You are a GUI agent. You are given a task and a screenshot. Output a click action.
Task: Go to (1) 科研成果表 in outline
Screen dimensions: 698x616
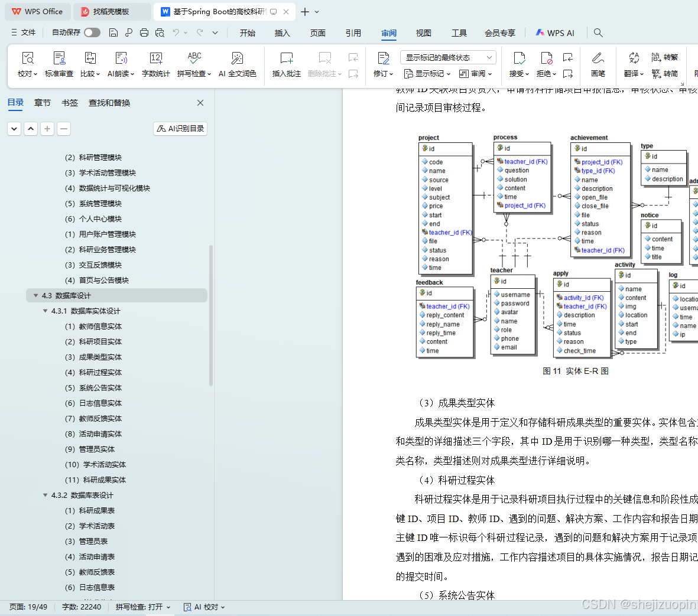click(90, 511)
